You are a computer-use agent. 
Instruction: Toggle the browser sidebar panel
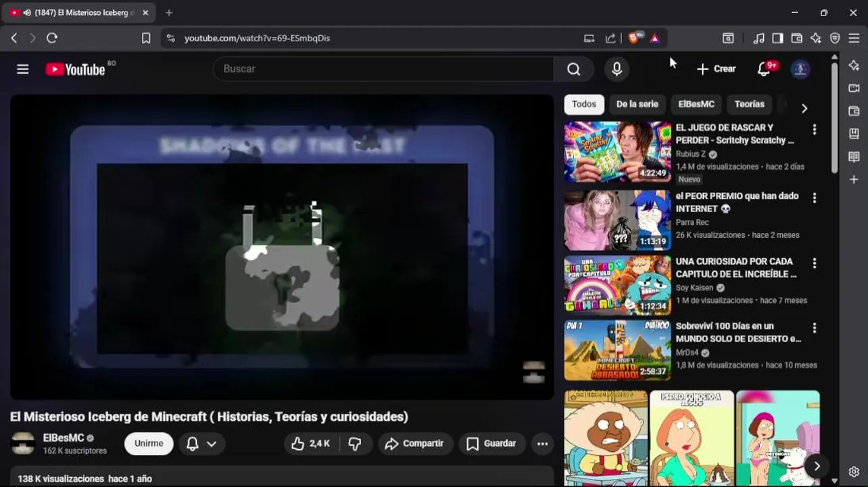[x=778, y=39]
